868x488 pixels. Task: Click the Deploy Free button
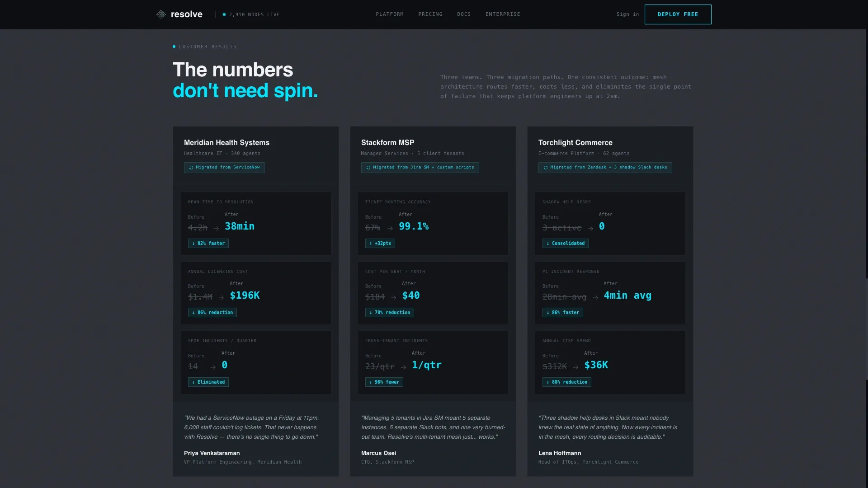click(x=678, y=14)
